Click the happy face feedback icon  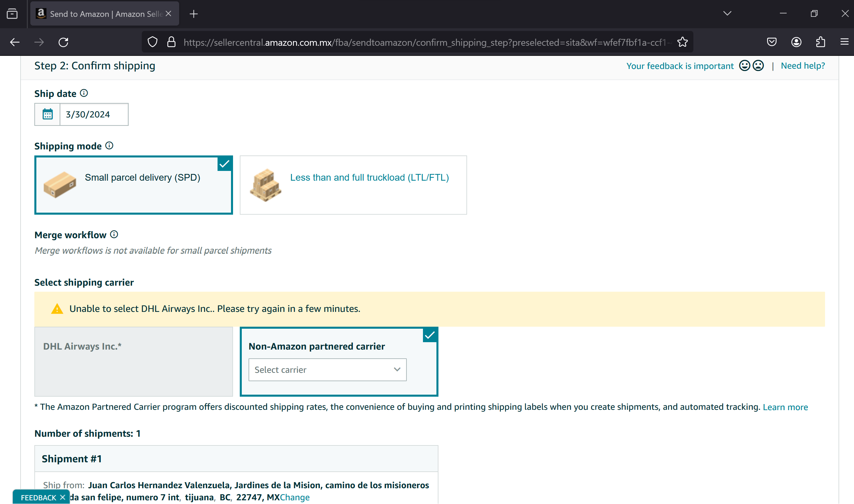[744, 66]
